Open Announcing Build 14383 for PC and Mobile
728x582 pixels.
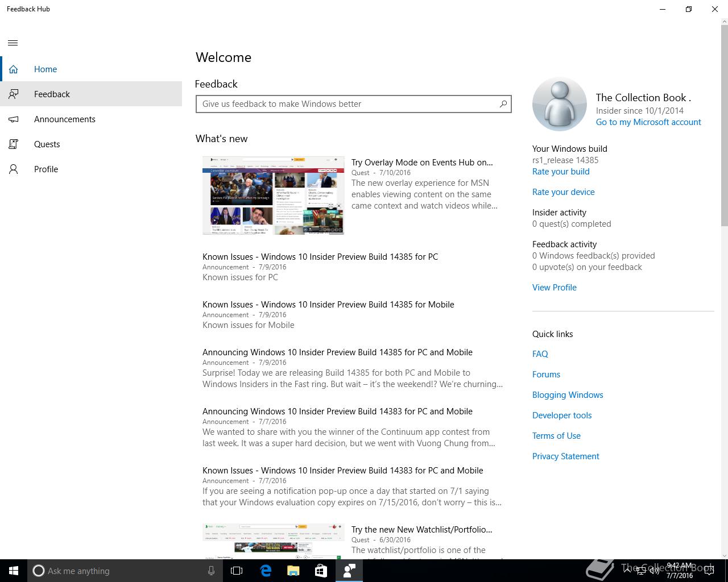tap(337, 411)
